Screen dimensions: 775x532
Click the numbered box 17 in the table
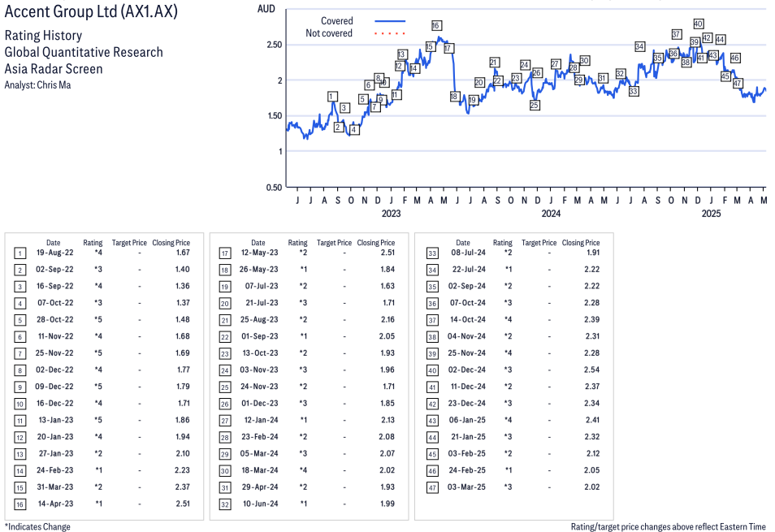tap(225, 253)
